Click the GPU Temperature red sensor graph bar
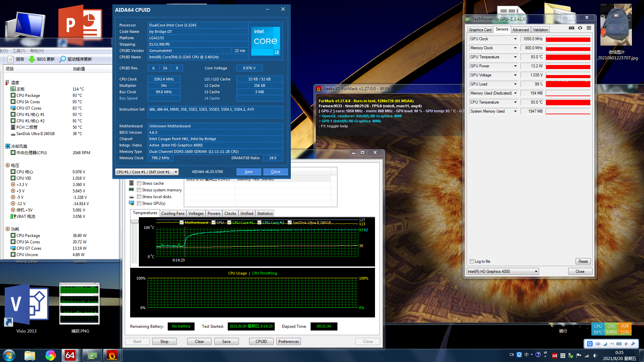The width and height of the screenshot is (644, 362). pyautogui.click(x=568, y=57)
